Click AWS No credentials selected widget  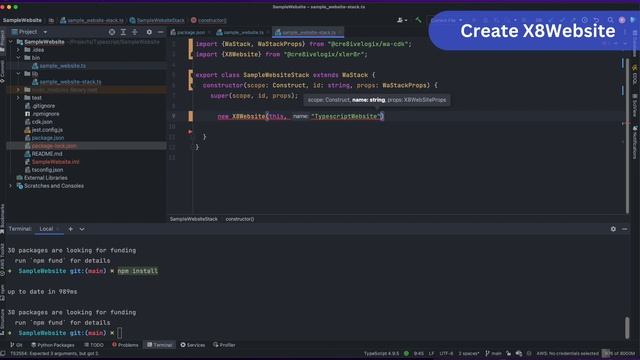tap(567, 353)
